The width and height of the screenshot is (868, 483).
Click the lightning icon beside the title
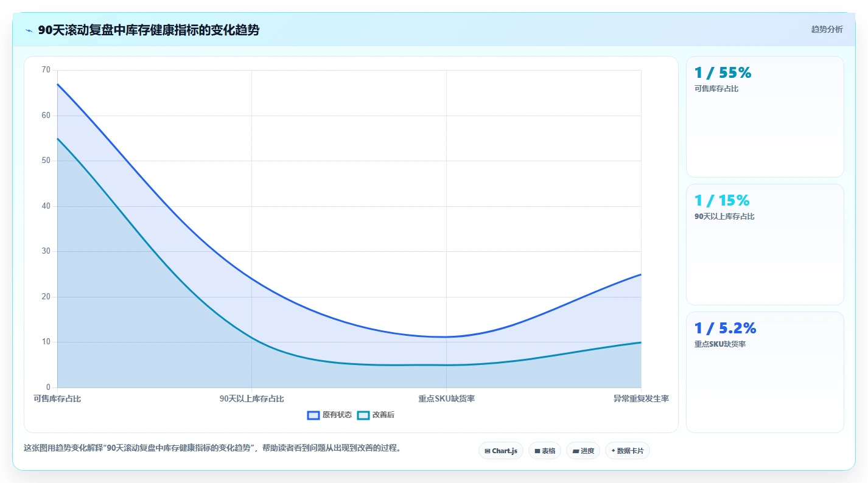[x=29, y=30]
